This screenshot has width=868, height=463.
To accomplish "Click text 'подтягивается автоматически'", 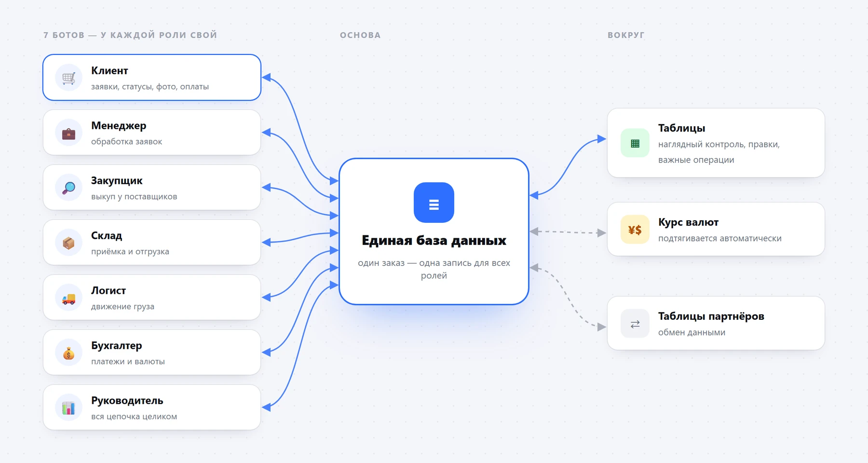I will point(720,239).
